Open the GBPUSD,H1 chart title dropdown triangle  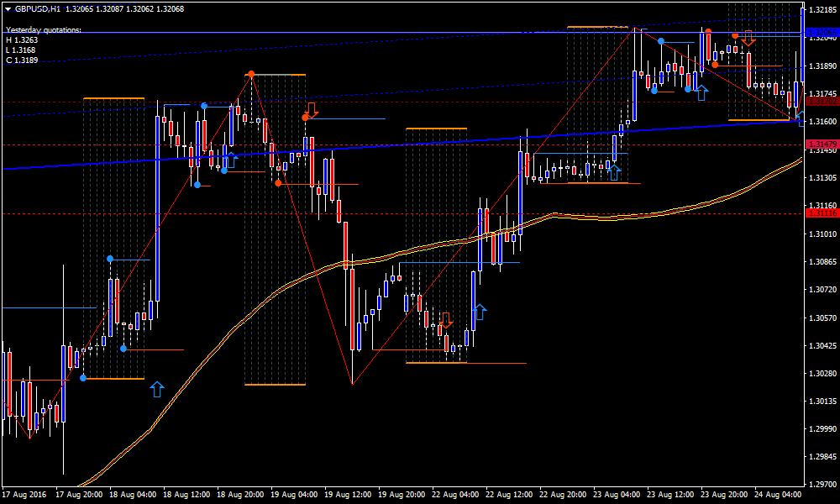pos(8,8)
